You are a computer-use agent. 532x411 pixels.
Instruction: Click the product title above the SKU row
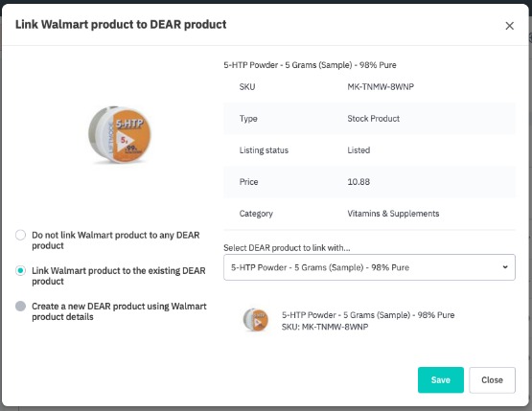coord(310,65)
